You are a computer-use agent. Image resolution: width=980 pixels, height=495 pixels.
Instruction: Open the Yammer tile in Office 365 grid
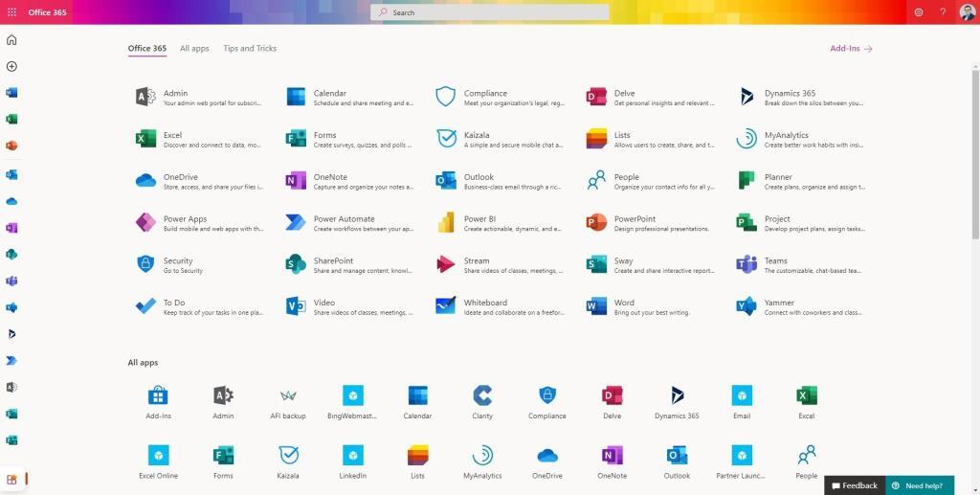coord(800,306)
